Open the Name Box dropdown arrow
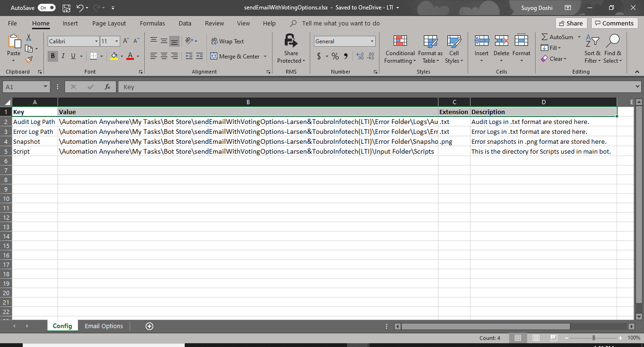The width and height of the screenshot is (644, 347). click(45, 87)
